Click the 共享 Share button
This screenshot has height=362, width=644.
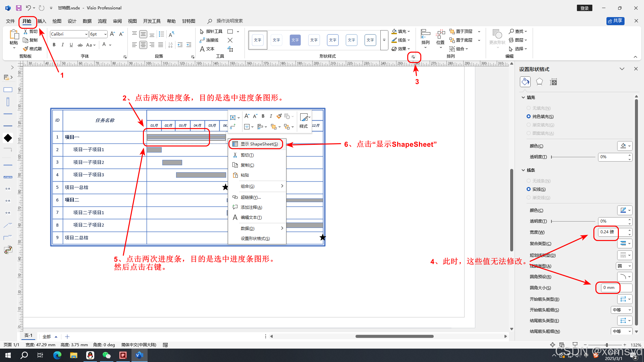[615, 21]
